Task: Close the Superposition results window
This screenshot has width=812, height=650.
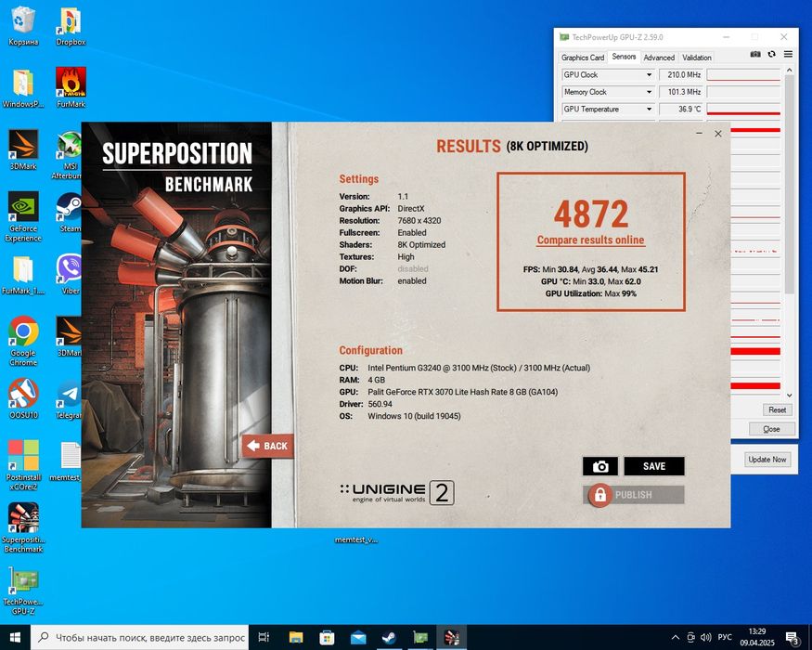Action: (718, 134)
